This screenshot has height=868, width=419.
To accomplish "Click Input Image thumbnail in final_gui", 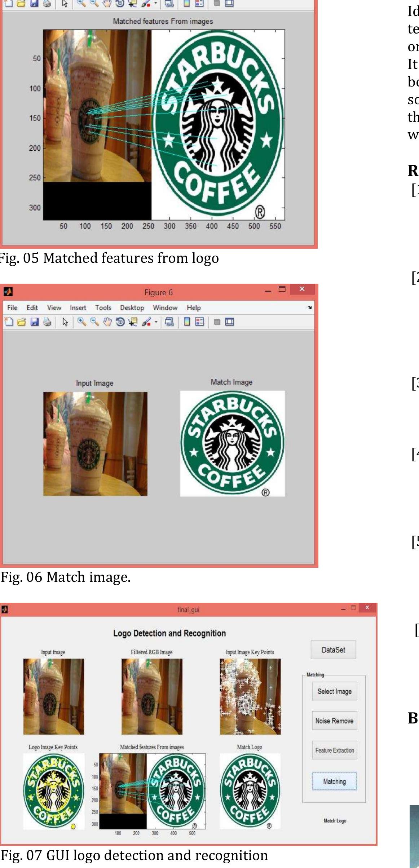I will click(54, 696).
